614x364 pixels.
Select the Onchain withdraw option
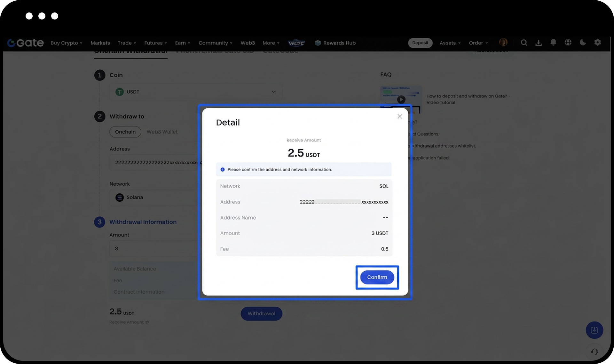pos(125,132)
